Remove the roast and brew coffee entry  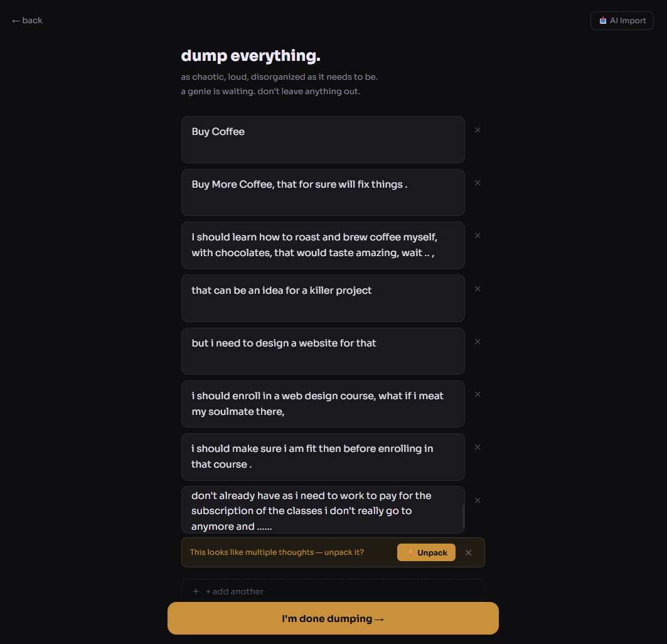click(478, 235)
